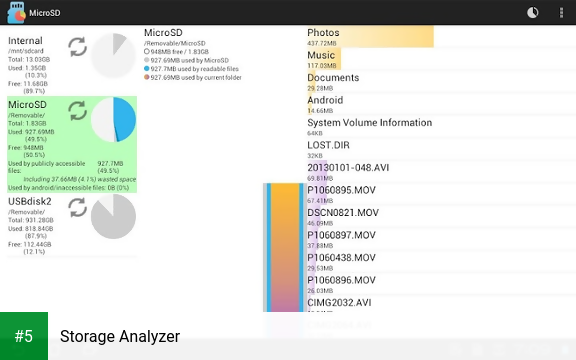This screenshot has height=360, width=576.
Task: Select file CIMG2032.AVI
Action: tap(441, 304)
